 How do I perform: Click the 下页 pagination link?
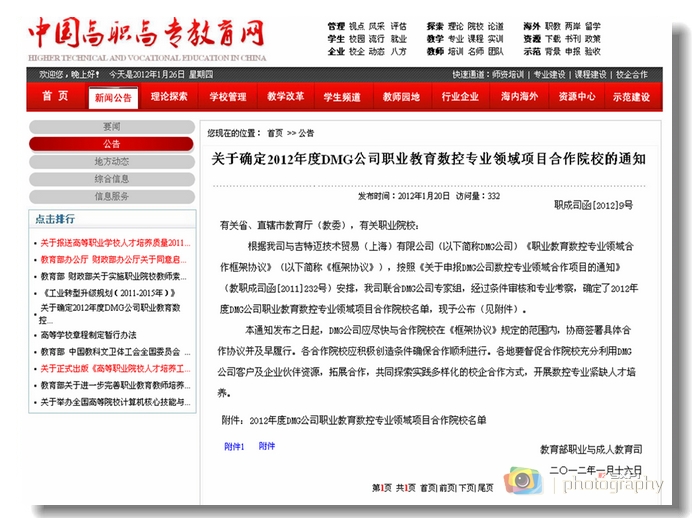pyautogui.click(x=465, y=487)
